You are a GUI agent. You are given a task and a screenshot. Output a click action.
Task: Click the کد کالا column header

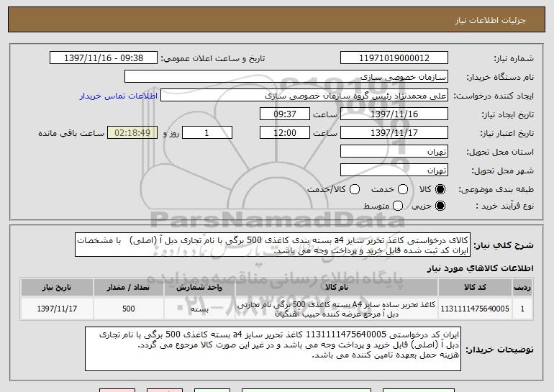click(x=475, y=288)
